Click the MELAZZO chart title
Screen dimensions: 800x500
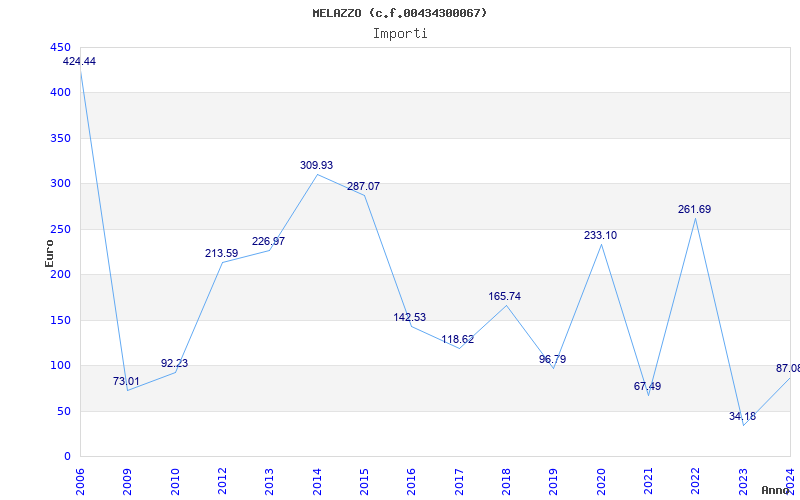tap(400, 13)
